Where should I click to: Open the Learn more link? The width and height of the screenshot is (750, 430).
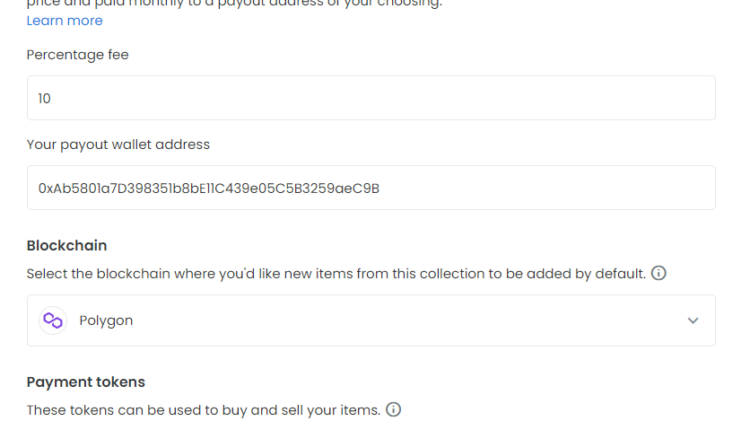pyautogui.click(x=64, y=21)
